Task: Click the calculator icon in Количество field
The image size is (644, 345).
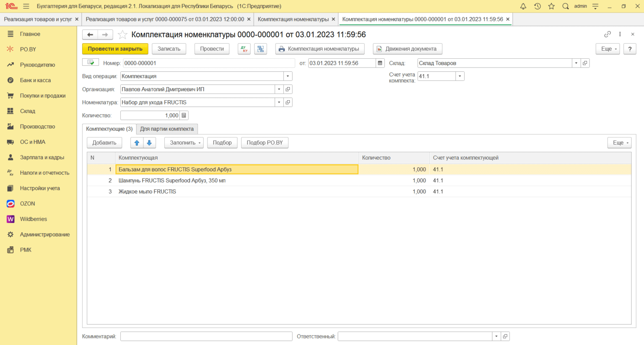Action: [x=184, y=115]
